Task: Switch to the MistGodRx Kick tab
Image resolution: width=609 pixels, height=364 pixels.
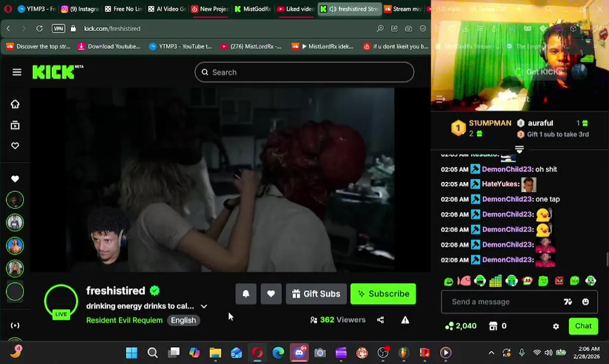Action: pyautogui.click(x=253, y=9)
